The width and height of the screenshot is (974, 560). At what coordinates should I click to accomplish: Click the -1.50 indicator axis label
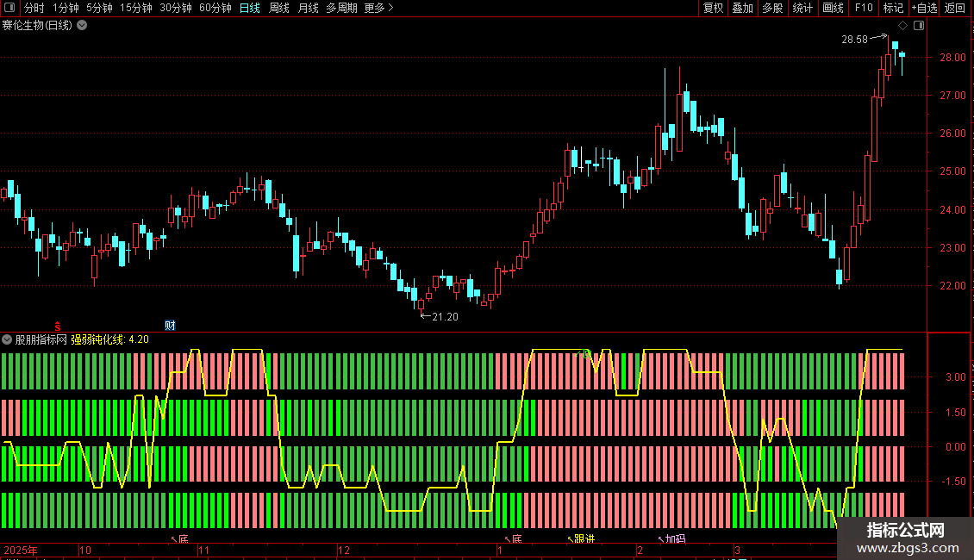coord(953,481)
